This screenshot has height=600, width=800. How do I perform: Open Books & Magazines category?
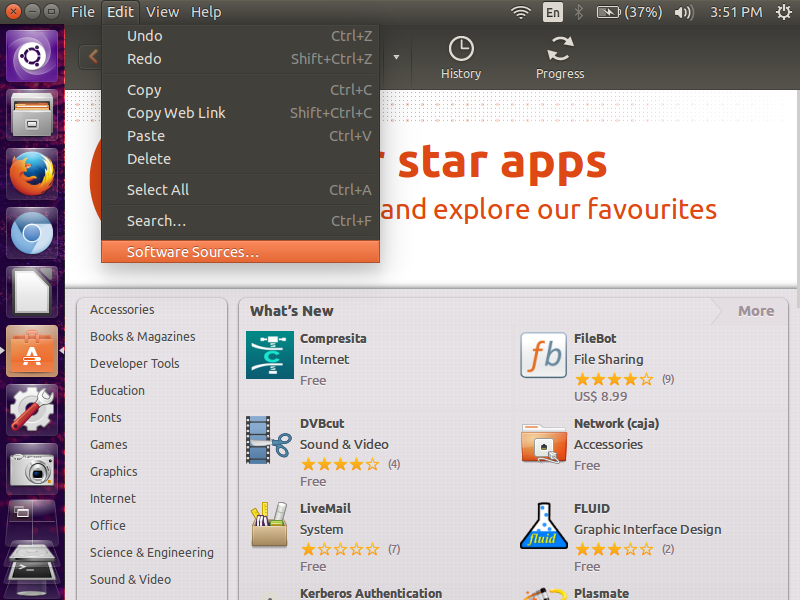click(142, 337)
